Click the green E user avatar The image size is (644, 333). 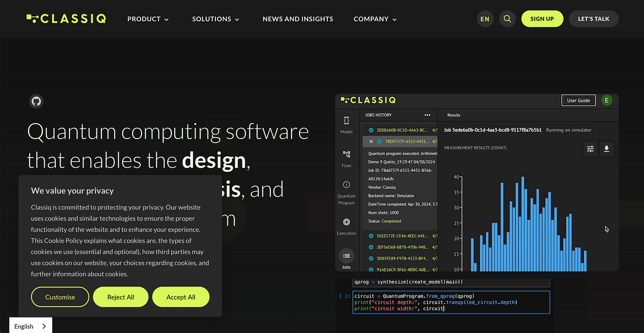(x=606, y=101)
